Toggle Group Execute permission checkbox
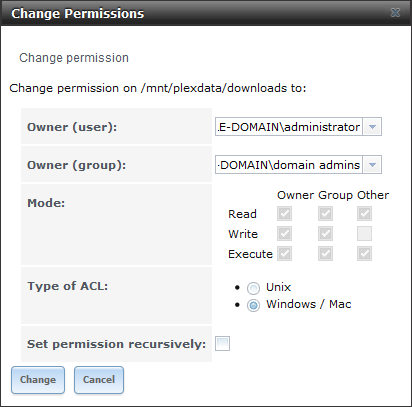412x407 pixels. click(325, 254)
